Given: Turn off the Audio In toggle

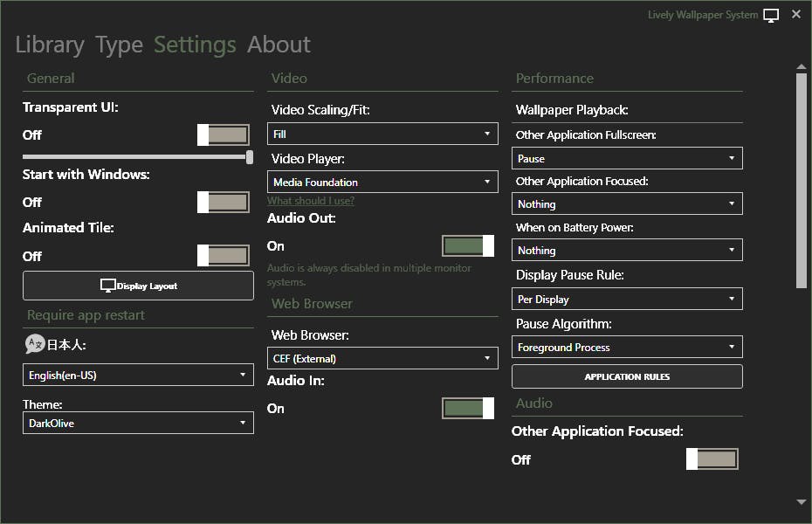Looking at the screenshot, I should [x=468, y=408].
